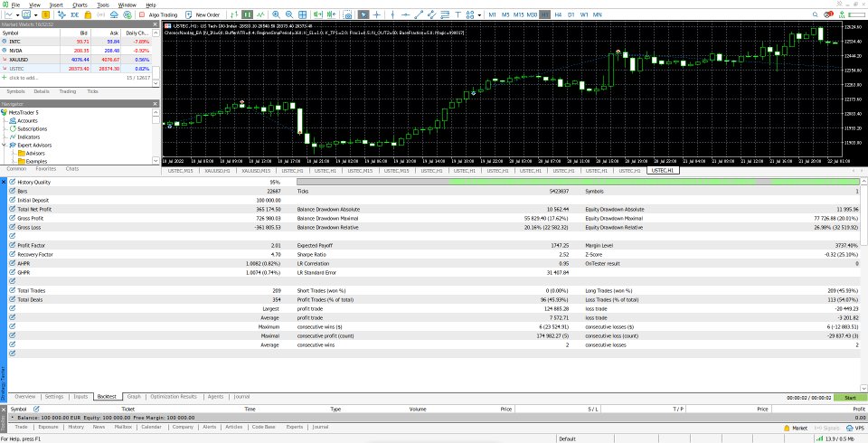
Task: Open the chart profiles dropdown arrow
Action: (x=36, y=15)
